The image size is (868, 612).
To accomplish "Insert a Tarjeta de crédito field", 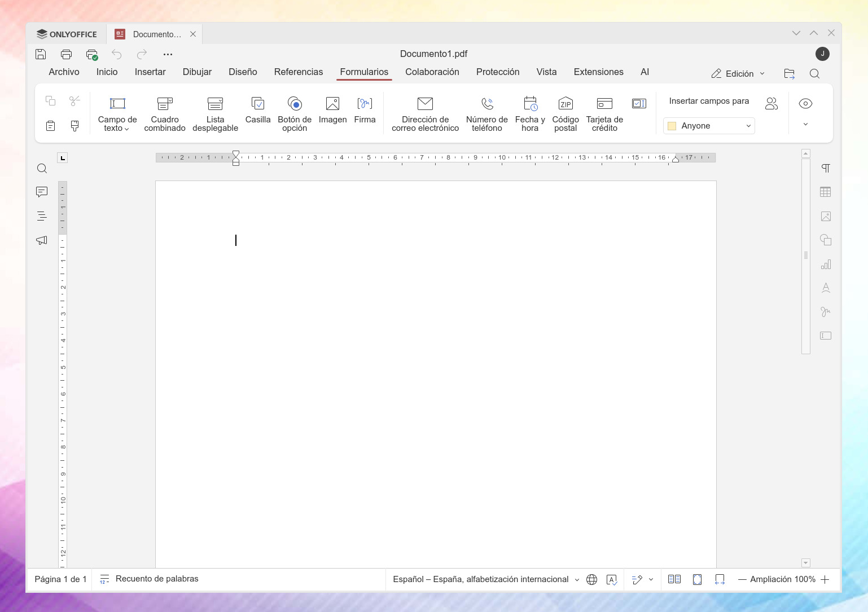I will click(x=604, y=113).
